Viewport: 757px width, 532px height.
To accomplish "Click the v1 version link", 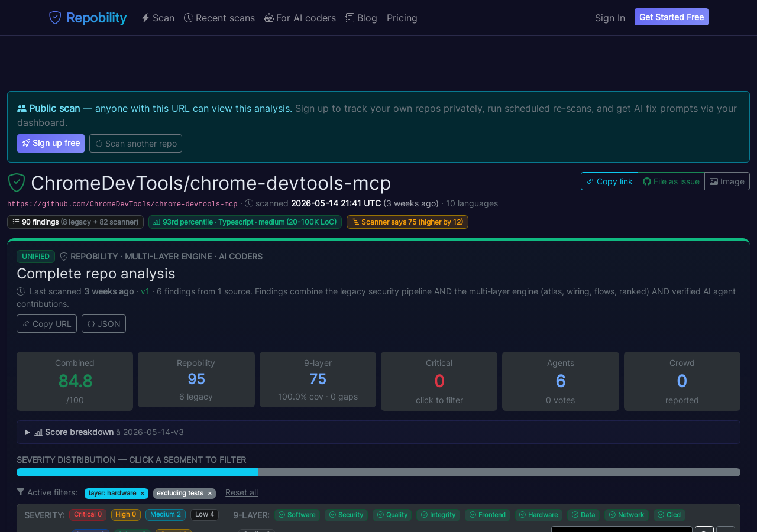I will click(145, 291).
